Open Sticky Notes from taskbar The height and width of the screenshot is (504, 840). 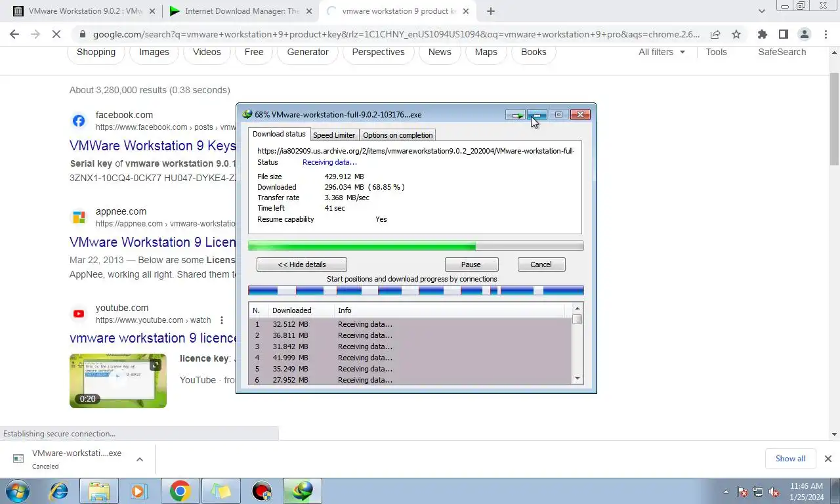(x=221, y=491)
